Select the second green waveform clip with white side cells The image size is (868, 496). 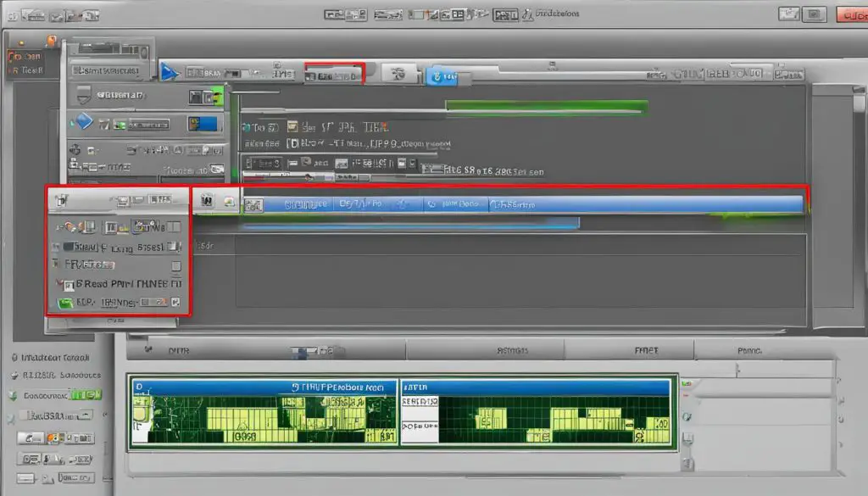pyautogui.click(x=535, y=412)
